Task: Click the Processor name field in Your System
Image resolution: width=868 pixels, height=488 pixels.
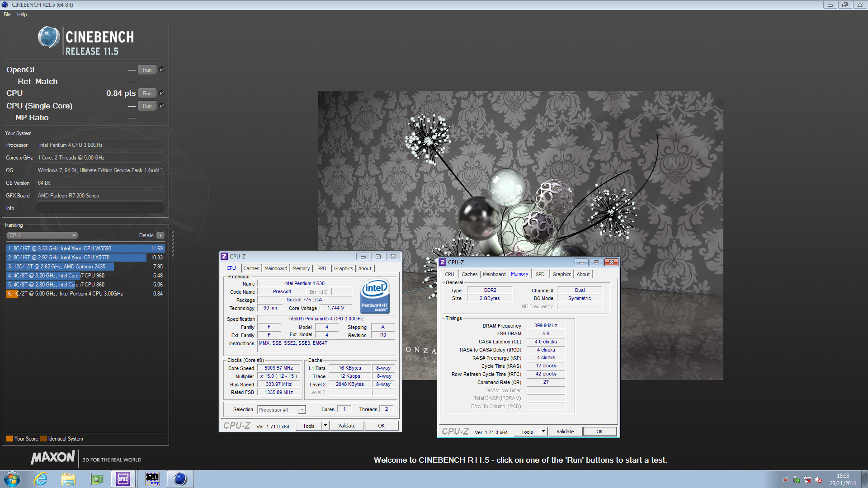Action: coord(100,145)
